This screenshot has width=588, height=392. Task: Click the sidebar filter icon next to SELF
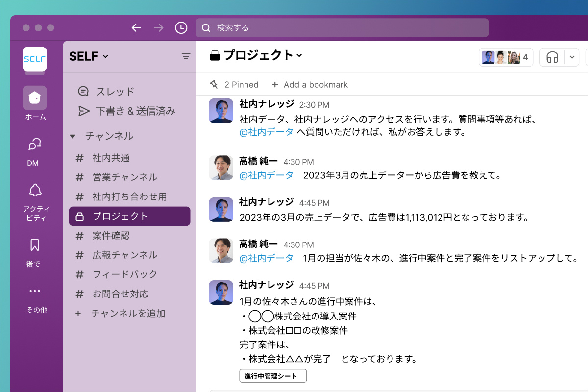point(186,56)
